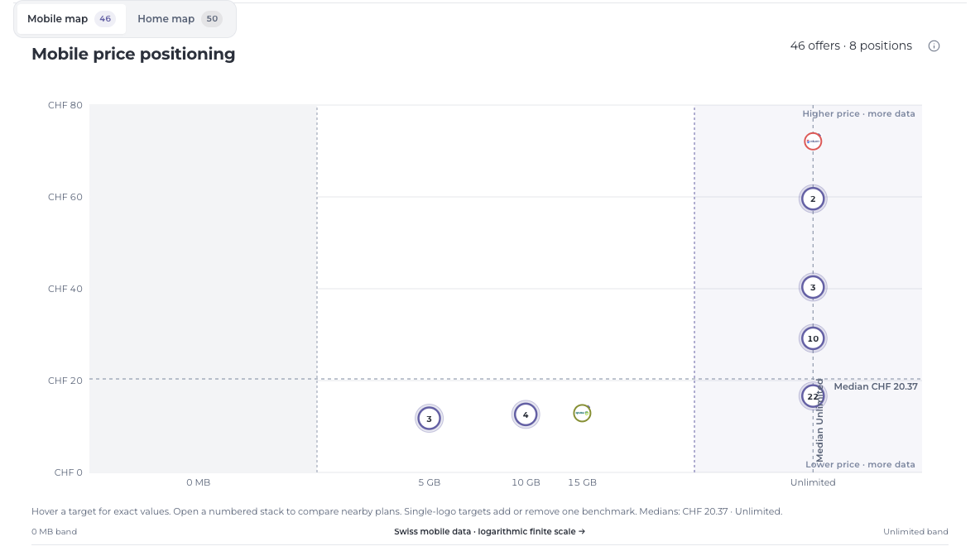
Task: Open the stack of 3 at 5 GB
Action: (x=429, y=419)
